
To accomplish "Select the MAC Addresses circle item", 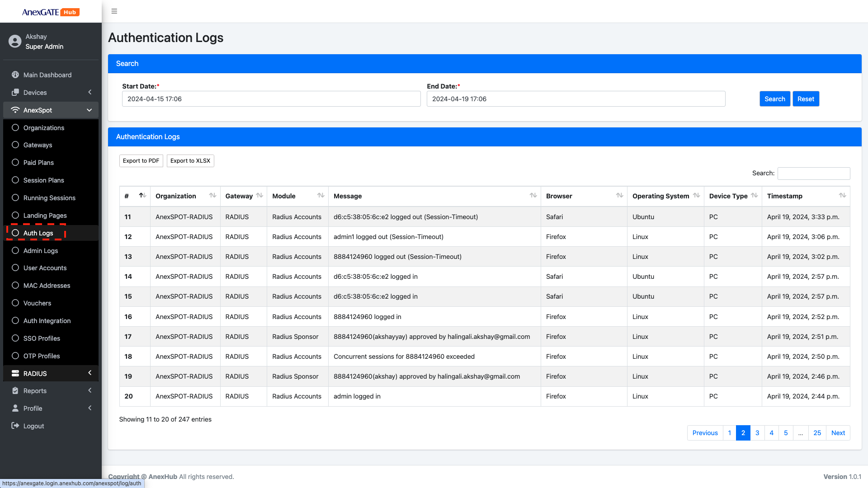I will pyautogui.click(x=15, y=286).
